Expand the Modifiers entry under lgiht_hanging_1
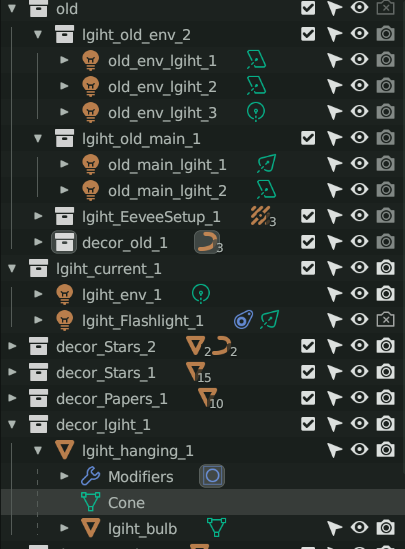 tap(64, 476)
